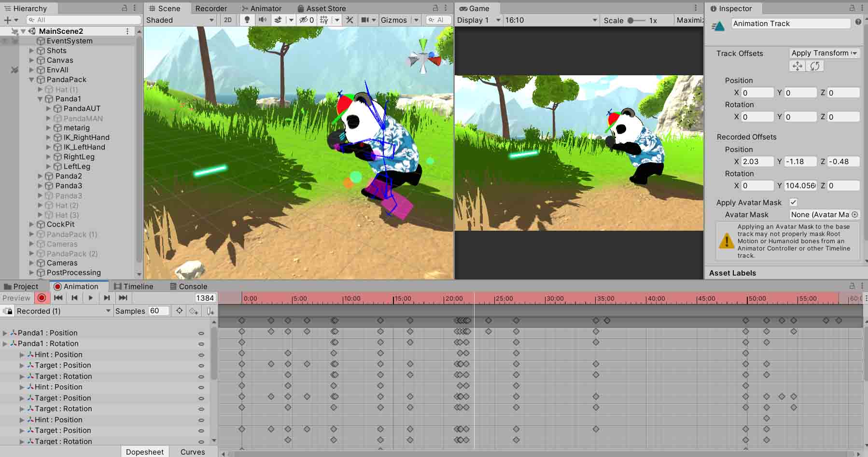Image resolution: width=868 pixels, height=457 pixels.
Task: Click the Add Keyframe icon
Action: click(x=194, y=311)
